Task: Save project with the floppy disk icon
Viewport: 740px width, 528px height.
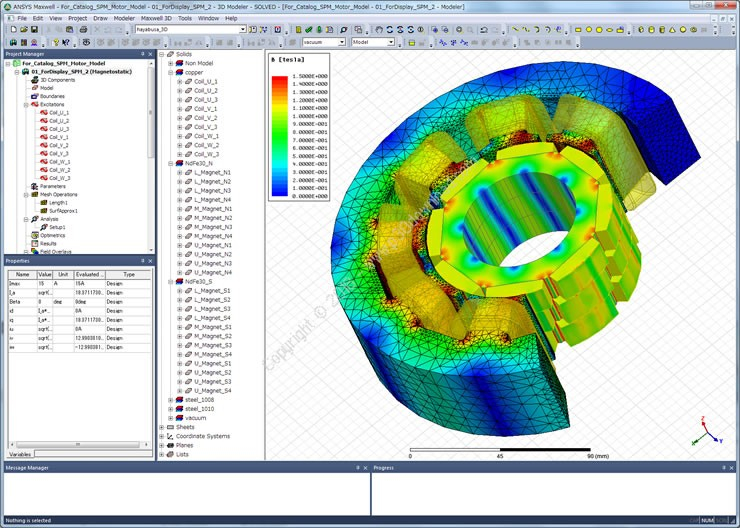Action: [34, 29]
